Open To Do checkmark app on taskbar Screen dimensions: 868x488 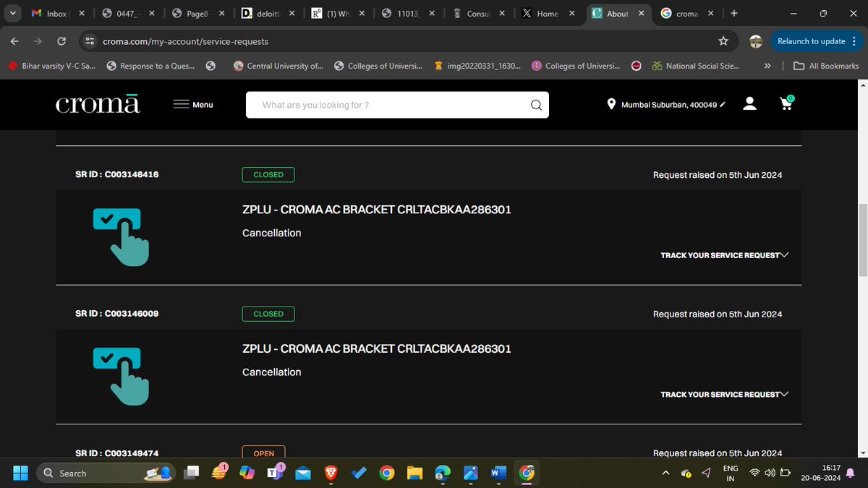pos(359,473)
